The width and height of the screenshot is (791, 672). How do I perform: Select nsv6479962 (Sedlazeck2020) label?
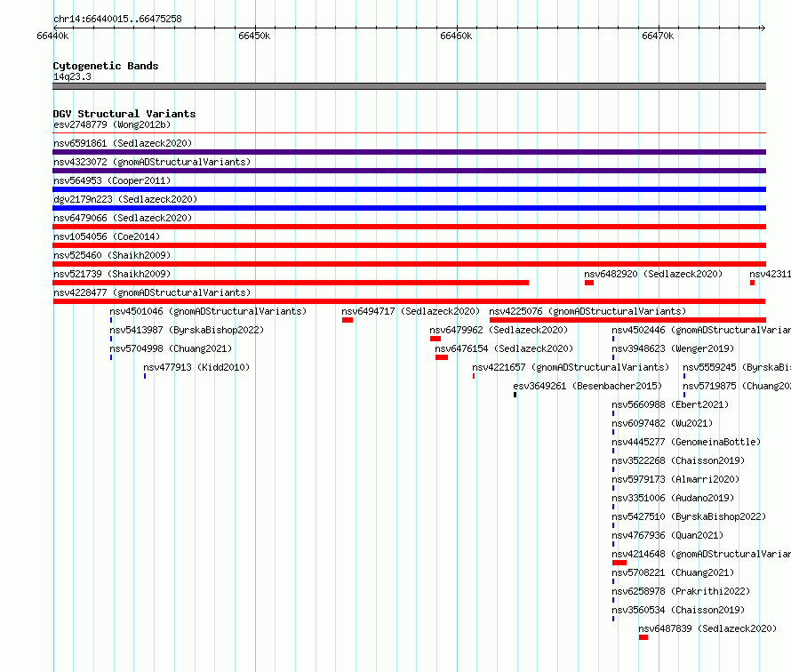coord(499,330)
